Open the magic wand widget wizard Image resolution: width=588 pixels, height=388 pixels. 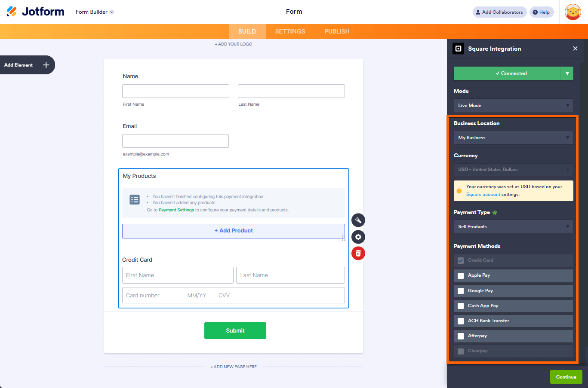click(x=358, y=220)
